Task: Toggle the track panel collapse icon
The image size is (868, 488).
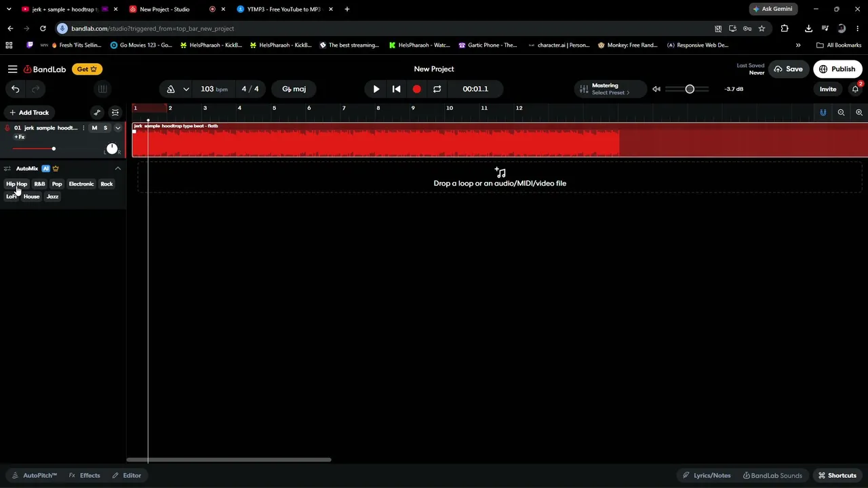Action: click(x=115, y=113)
